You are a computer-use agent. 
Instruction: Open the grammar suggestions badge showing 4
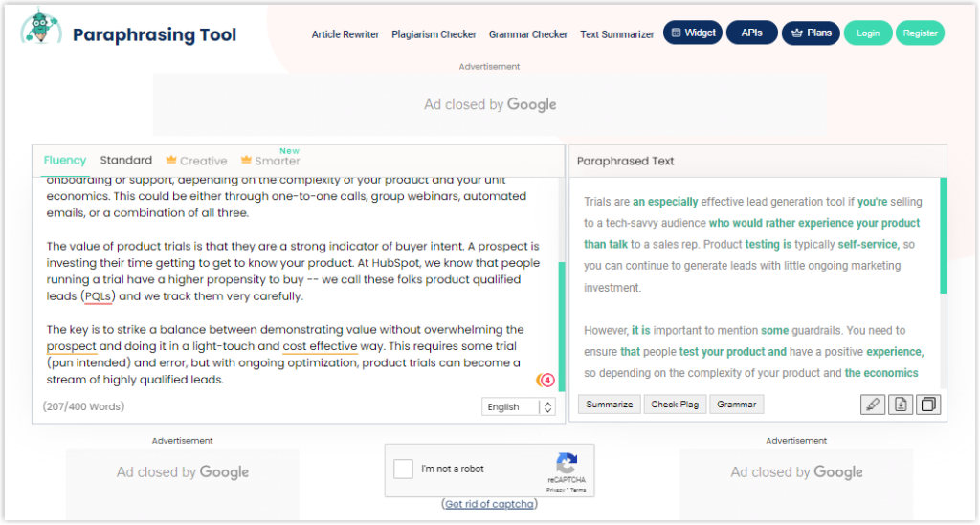coord(546,380)
